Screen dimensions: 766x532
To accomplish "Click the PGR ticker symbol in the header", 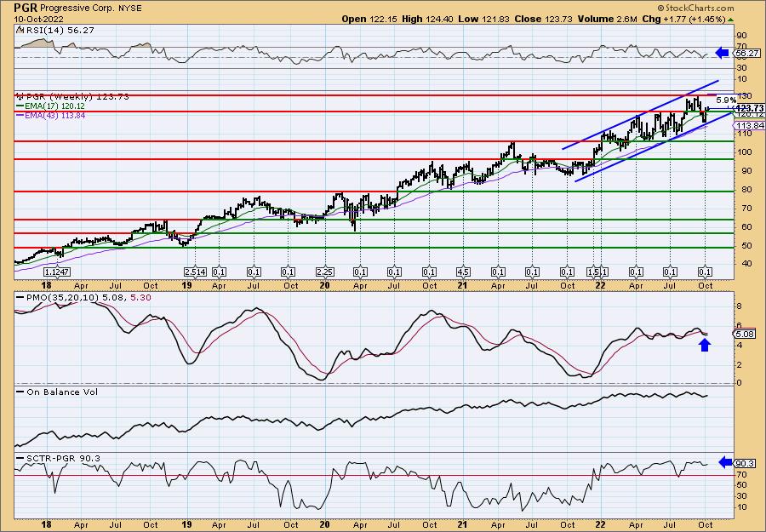I will pos(26,8).
